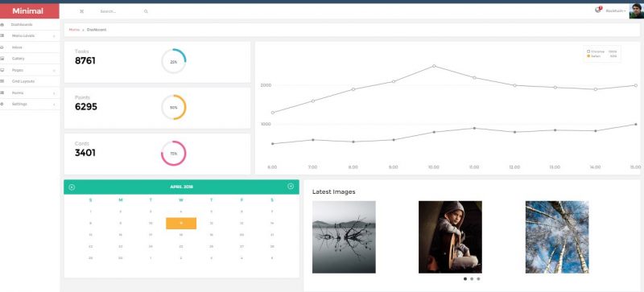Click the Menu Levels icon in sidebar
This screenshot has width=644, height=292.
pos(2,35)
